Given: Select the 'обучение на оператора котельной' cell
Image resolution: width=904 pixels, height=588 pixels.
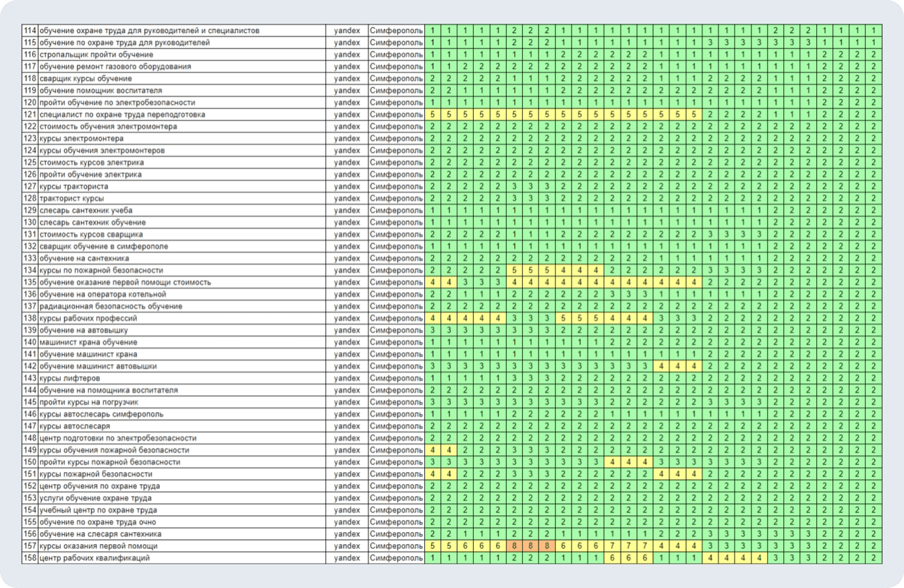Looking at the screenshot, I should point(181,295).
